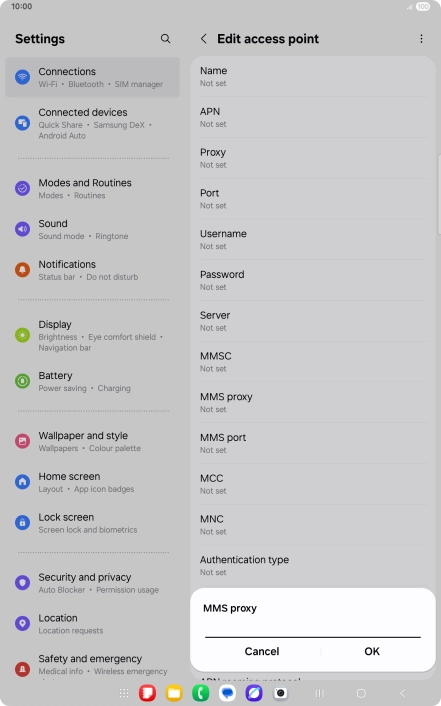Tap the Sound speaker icon
This screenshot has width=441, height=706.
coord(23,229)
